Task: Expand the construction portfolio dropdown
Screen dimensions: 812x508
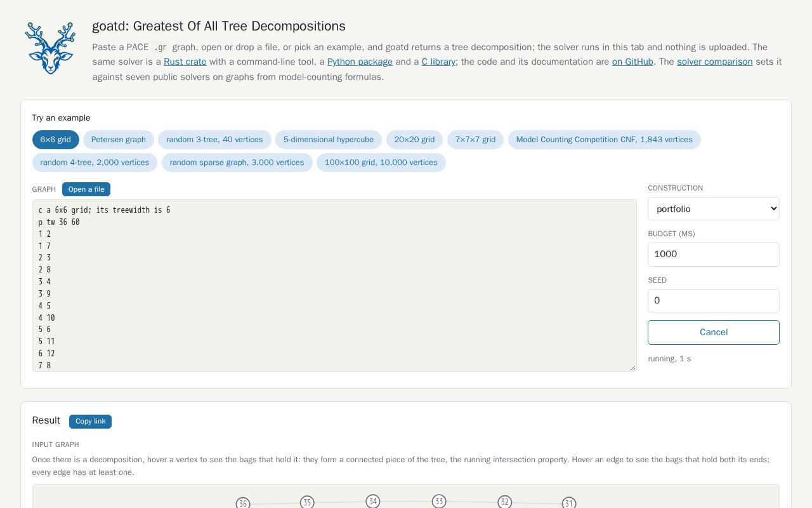Action: click(x=714, y=209)
